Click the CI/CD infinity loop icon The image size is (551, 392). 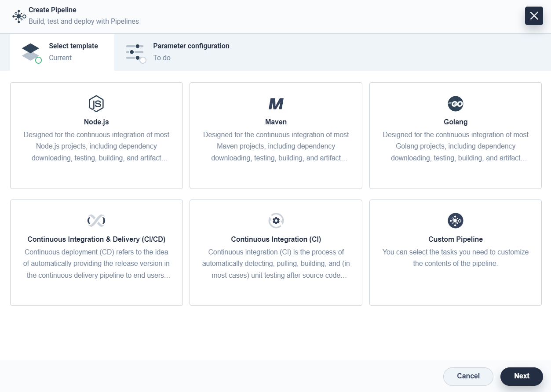(96, 221)
